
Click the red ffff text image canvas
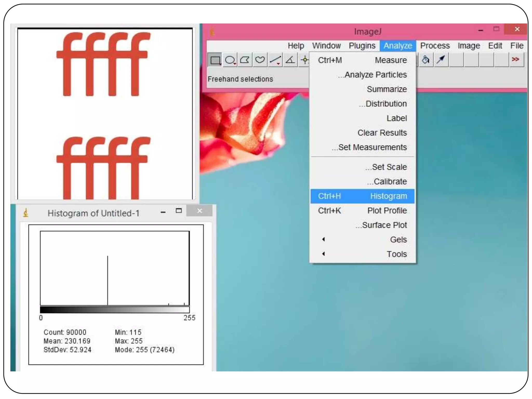point(105,114)
